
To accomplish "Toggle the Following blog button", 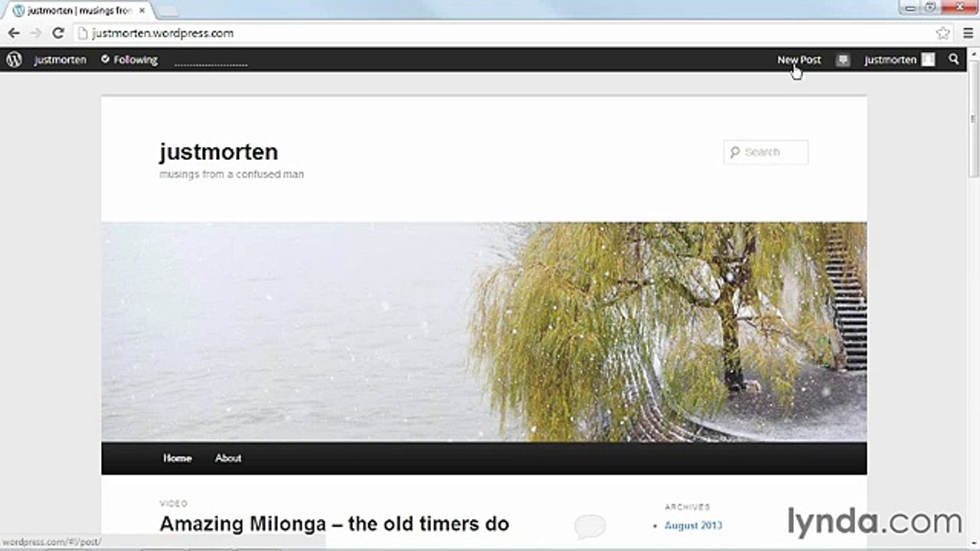I will coord(129,60).
